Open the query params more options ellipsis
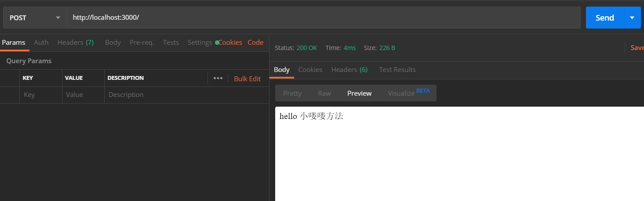Viewport: 644px width, 201px height. coord(218,78)
